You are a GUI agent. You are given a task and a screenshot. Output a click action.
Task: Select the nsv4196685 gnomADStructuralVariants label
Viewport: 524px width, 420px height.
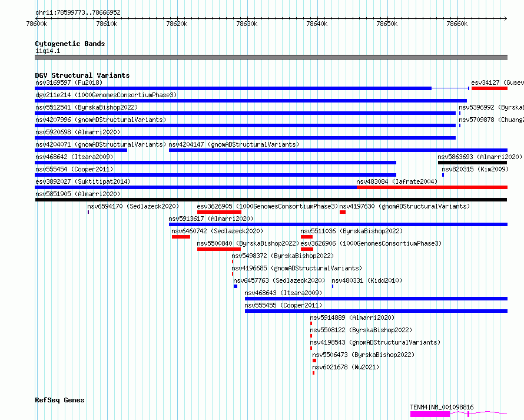pos(297,268)
